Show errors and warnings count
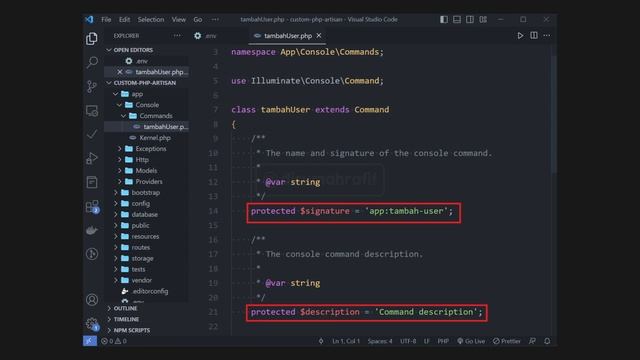Viewport: 640px width, 360px height. pos(114,341)
